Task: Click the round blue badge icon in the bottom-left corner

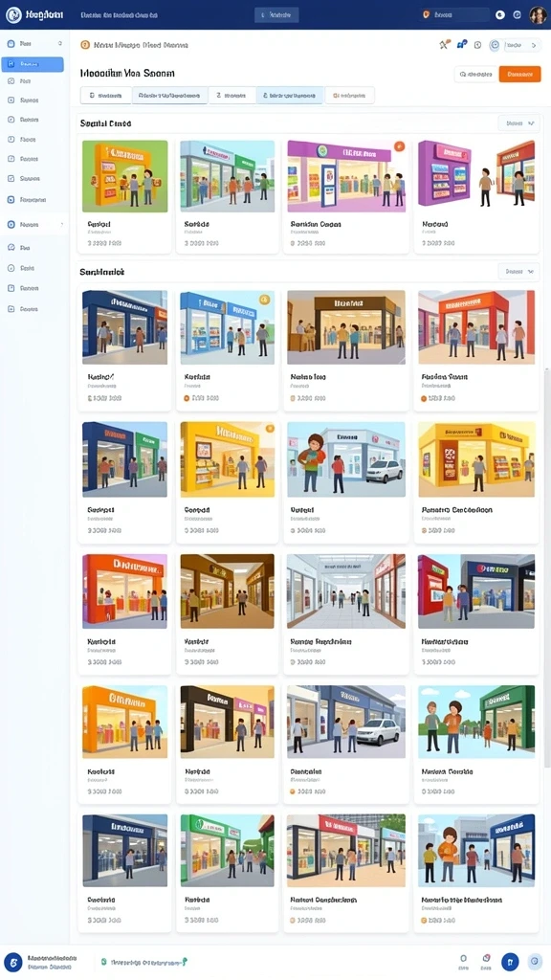Action: click(13, 963)
